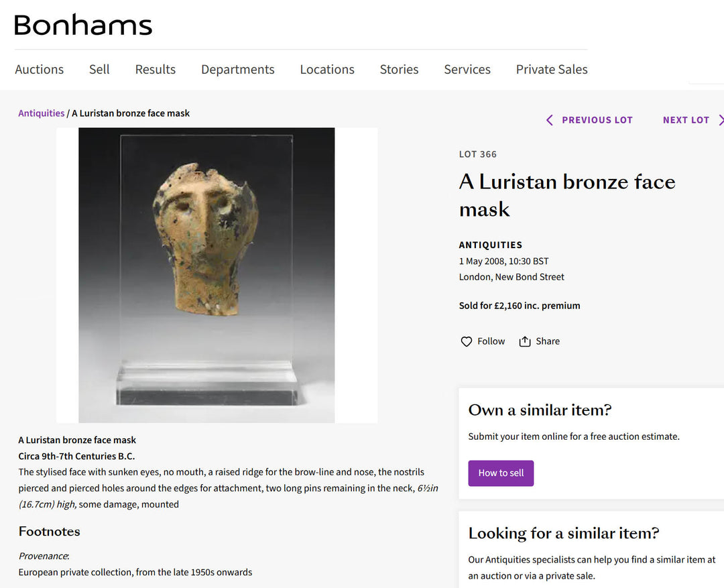Click the breadcrumb for the current lot title
The image size is (724, 588).
[131, 113]
